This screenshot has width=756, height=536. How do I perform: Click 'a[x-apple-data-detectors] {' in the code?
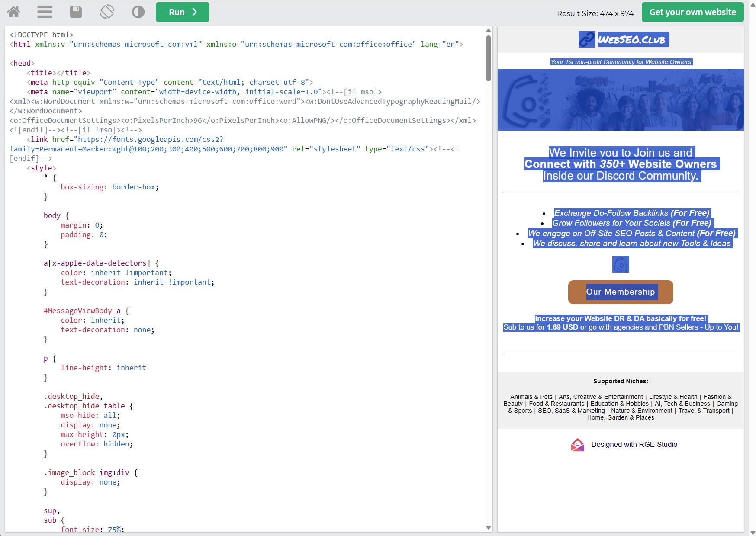coord(101,263)
